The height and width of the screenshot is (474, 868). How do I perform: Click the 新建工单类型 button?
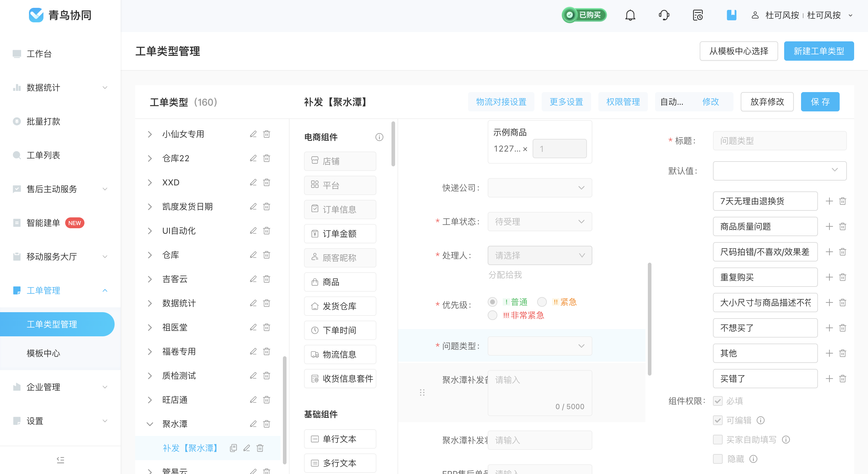coord(819,51)
